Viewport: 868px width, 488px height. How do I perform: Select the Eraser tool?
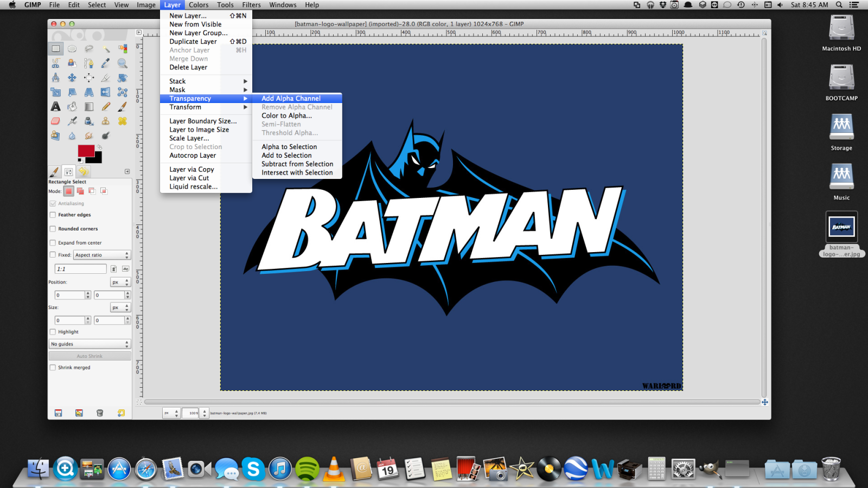point(55,121)
